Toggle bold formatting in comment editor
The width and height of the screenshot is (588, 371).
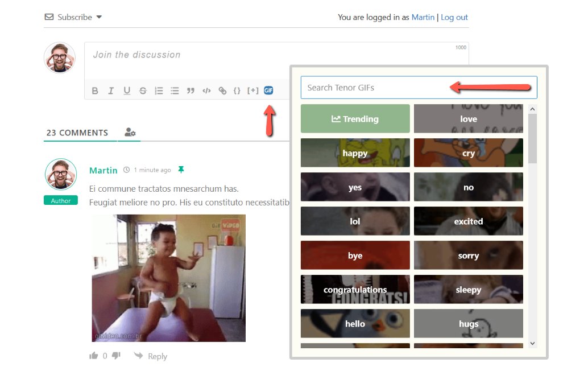(x=95, y=91)
